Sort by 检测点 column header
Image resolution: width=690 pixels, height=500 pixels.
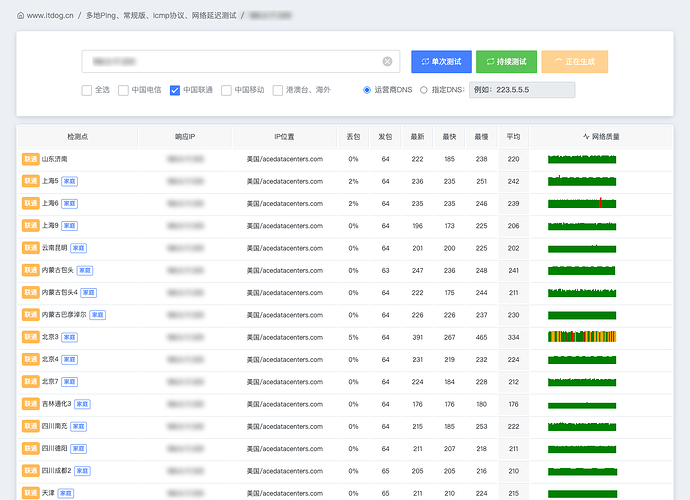point(77,136)
